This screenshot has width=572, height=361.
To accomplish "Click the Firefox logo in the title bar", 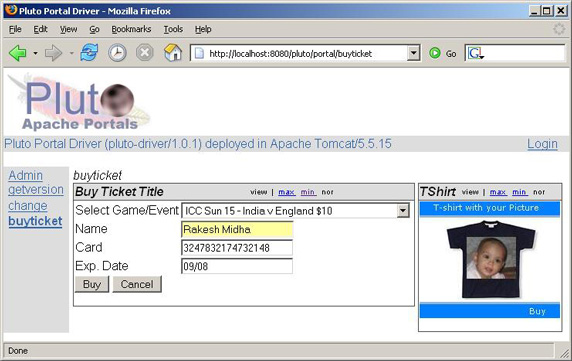I will click(x=11, y=10).
